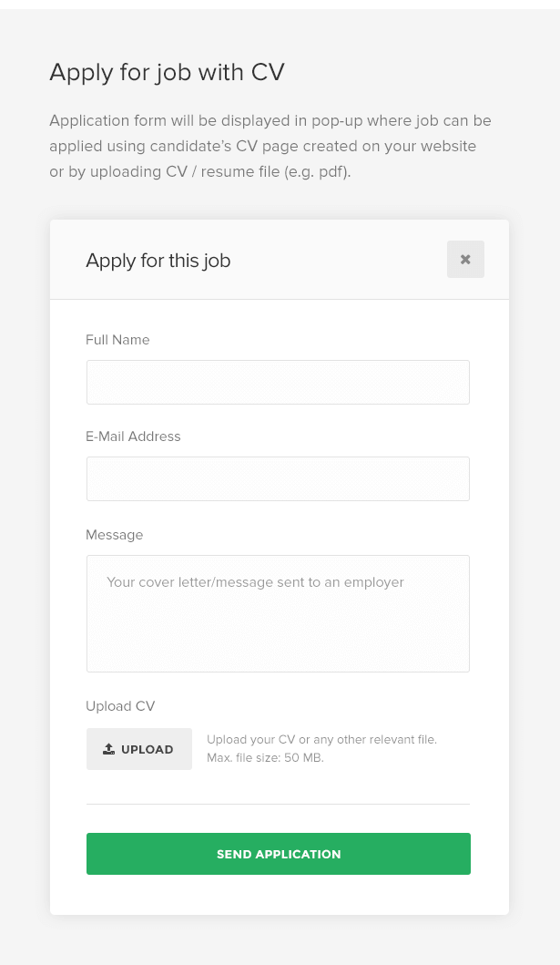This screenshot has height=965, width=560.
Task: Click into the E-Mail Address field
Action: coord(278,478)
